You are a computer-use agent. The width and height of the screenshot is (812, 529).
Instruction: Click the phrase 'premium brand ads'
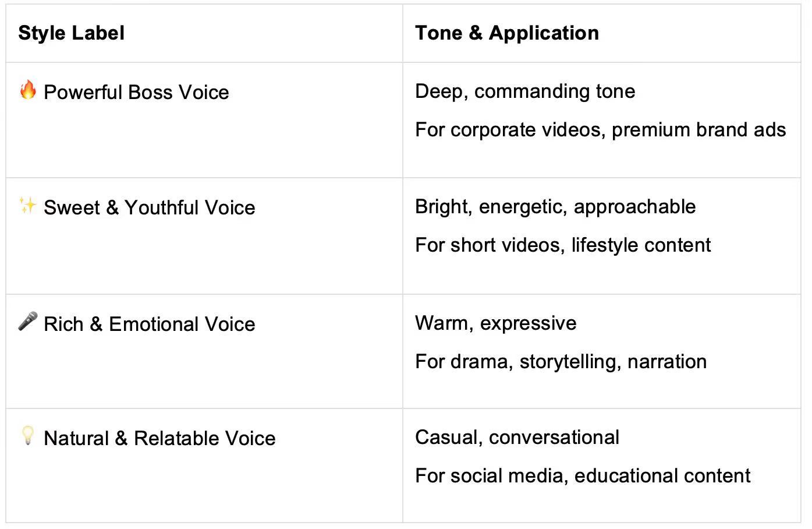click(x=698, y=130)
